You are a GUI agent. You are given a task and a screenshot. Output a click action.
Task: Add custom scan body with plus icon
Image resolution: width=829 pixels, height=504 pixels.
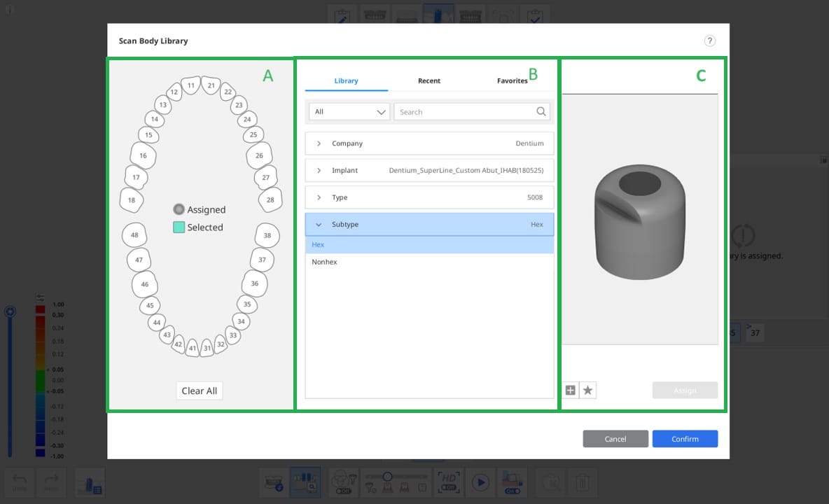[570, 391]
